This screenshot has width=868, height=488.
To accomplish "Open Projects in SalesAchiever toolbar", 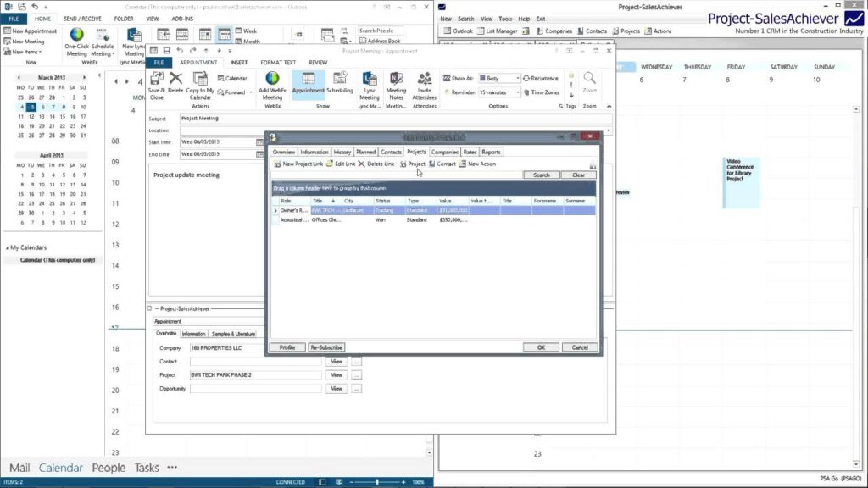I will point(626,31).
